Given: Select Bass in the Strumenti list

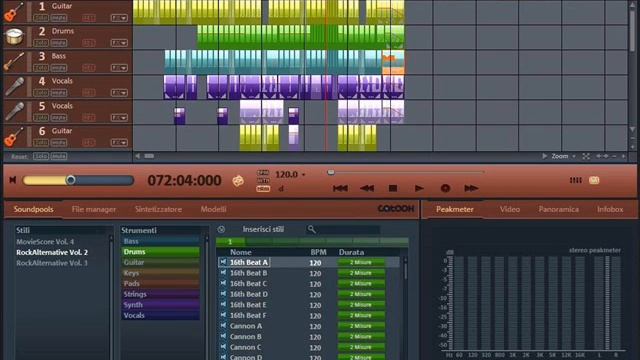Looking at the screenshot, I should 160,241.
